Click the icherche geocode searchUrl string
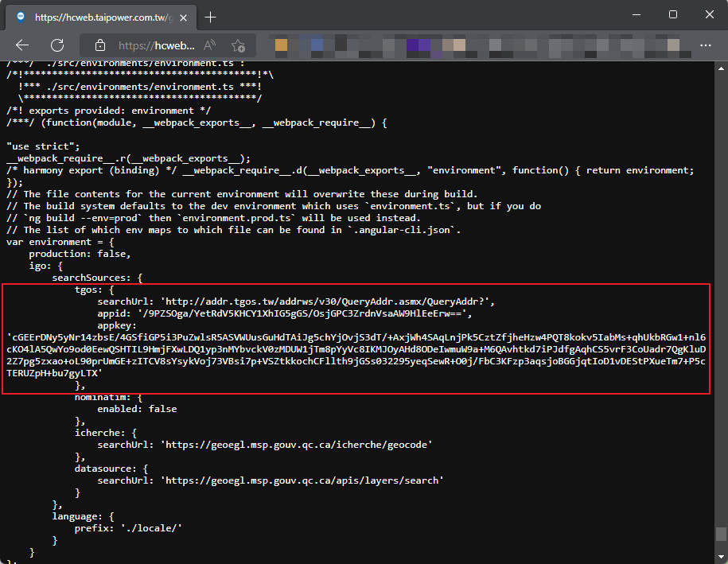 [x=296, y=444]
